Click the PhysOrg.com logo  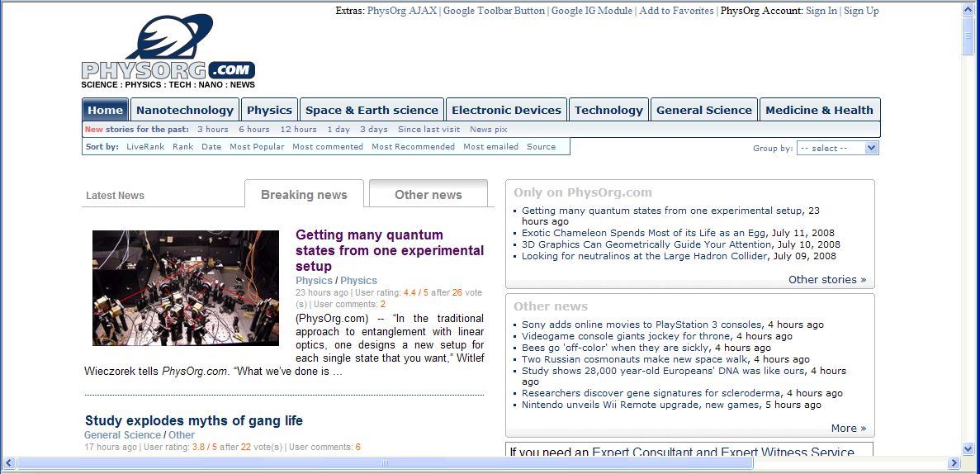pos(168,51)
